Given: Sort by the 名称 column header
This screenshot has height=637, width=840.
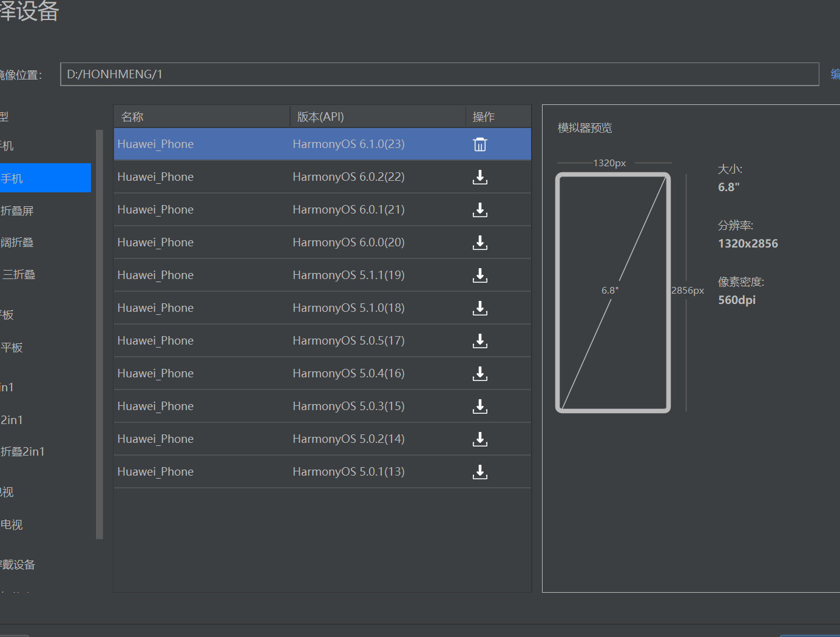Looking at the screenshot, I should 202,116.
